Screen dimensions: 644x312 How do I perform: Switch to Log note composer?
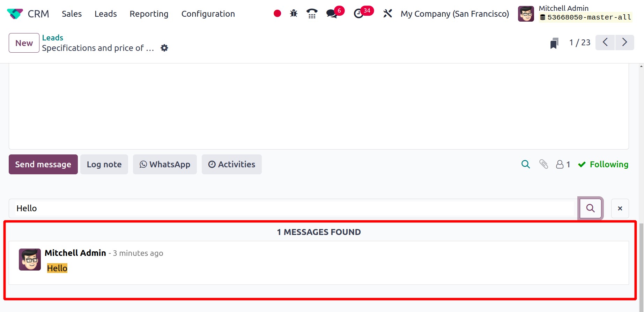pyautogui.click(x=104, y=165)
